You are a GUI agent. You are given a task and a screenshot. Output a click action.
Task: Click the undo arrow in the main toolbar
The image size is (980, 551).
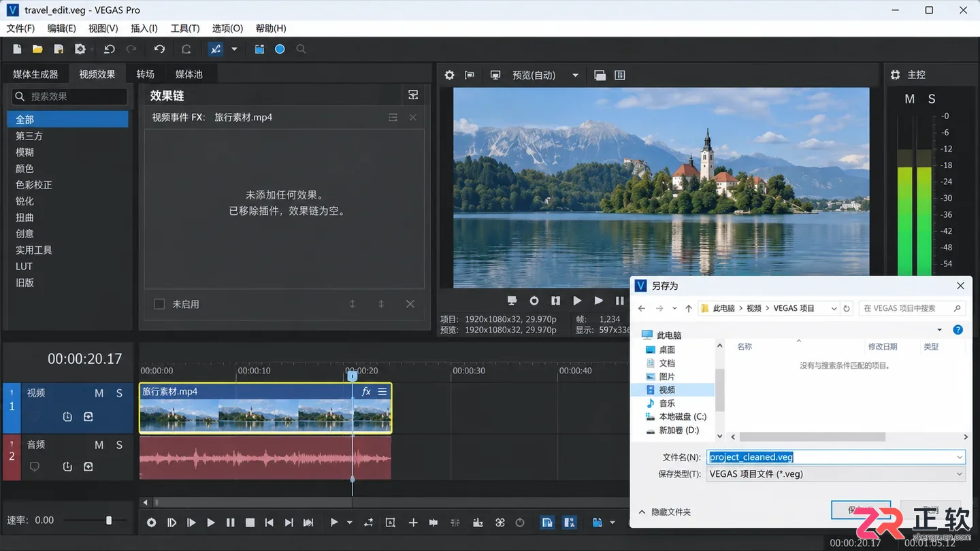click(110, 49)
